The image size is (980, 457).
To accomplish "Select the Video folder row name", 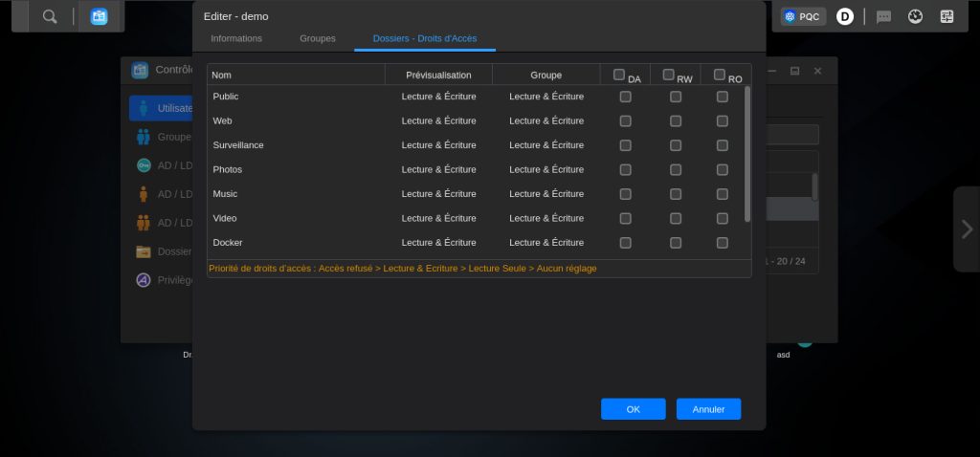I will click(224, 218).
